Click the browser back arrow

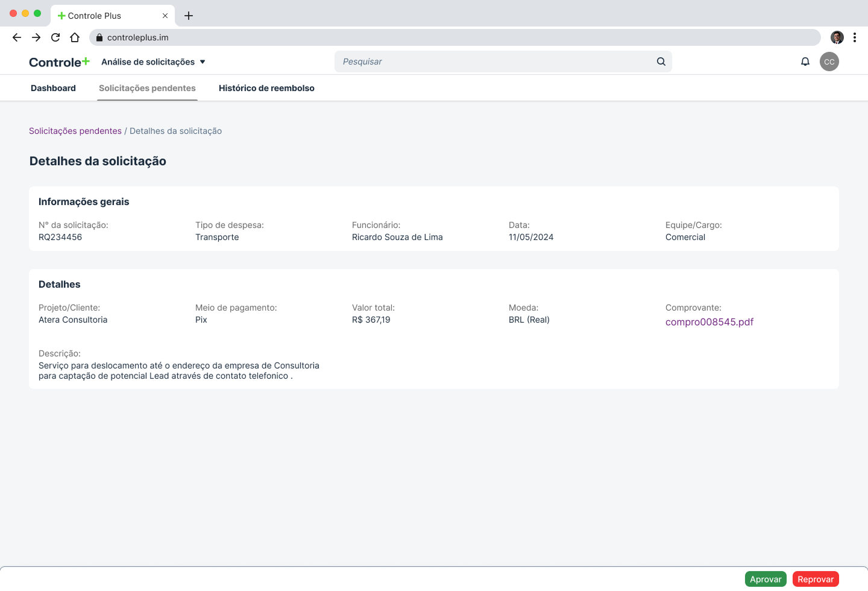coord(17,37)
